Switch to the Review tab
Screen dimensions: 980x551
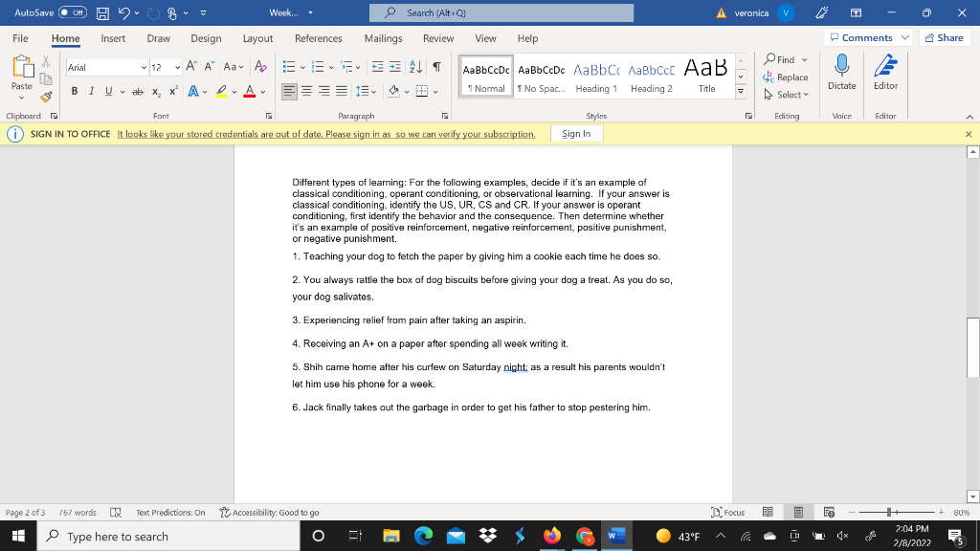pos(438,38)
